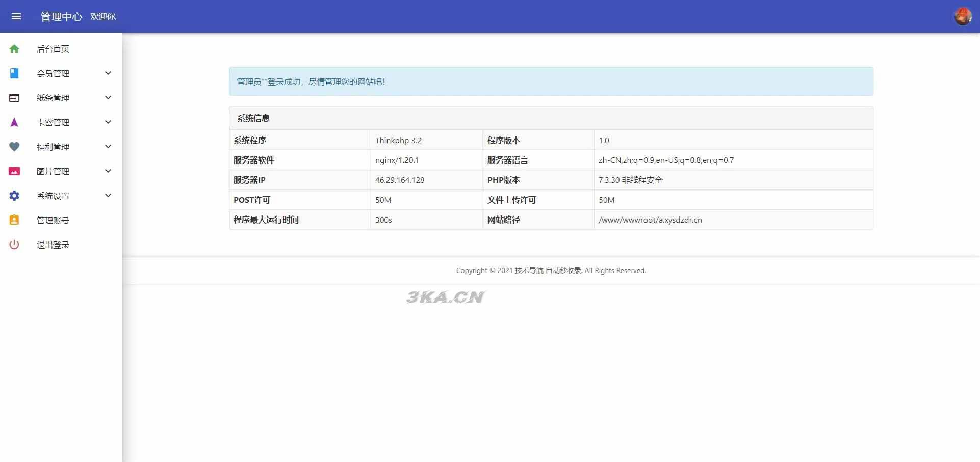Screen dimensions: 980x462
Task: Click the red power logout icon
Action: pyautogui.click(x=14, y=244)
